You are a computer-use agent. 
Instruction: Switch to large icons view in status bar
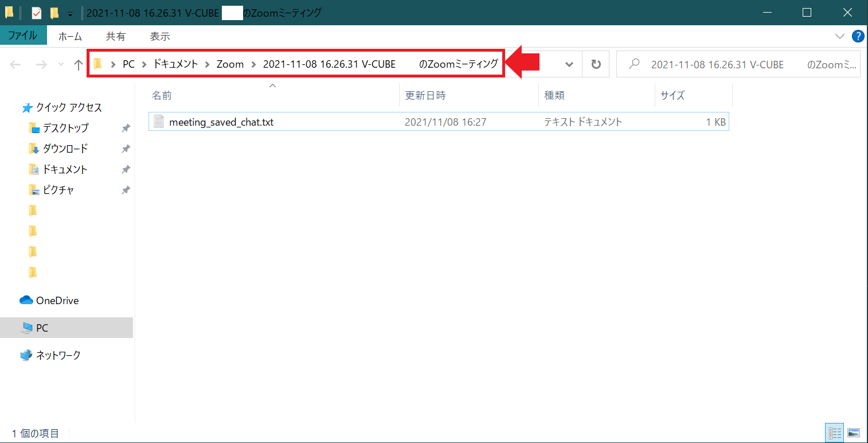click(x=853, y=433)
